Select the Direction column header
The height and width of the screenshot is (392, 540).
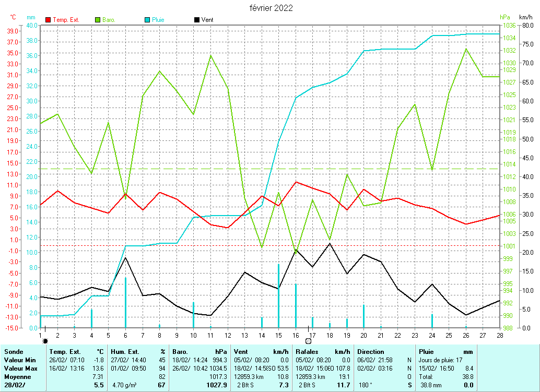371,352
